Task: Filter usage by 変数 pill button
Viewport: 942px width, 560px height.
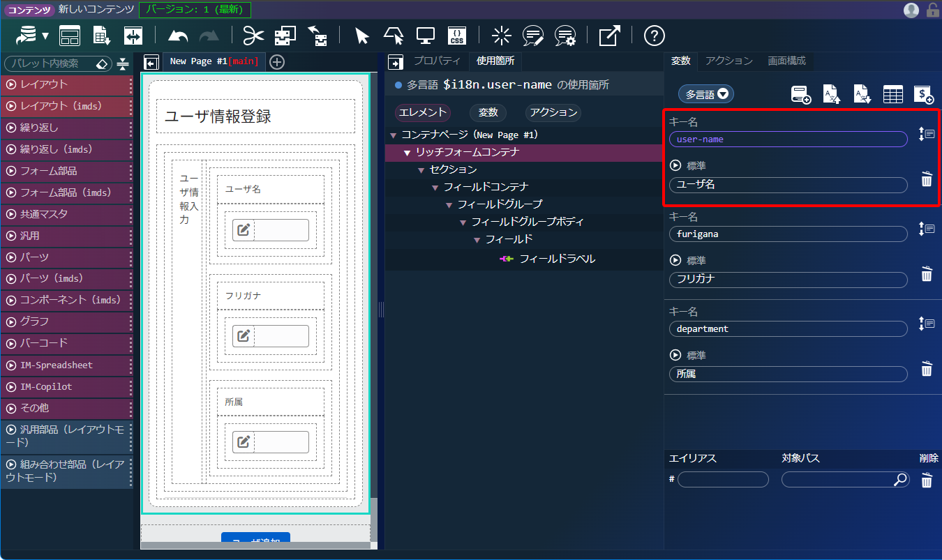Action: [x=488, y=112]
